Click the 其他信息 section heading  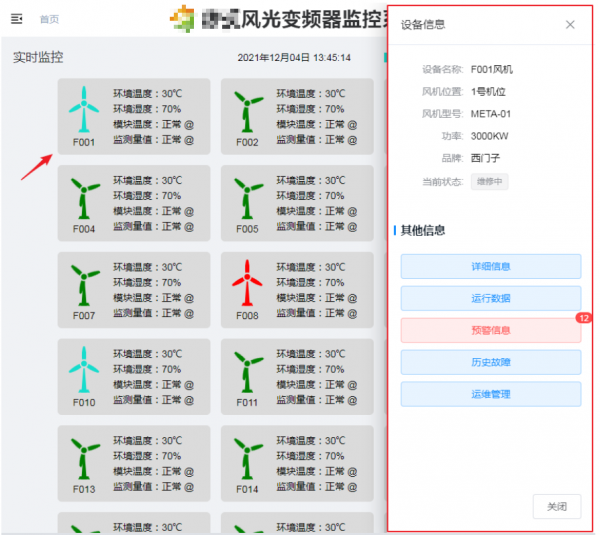[423, 230]
